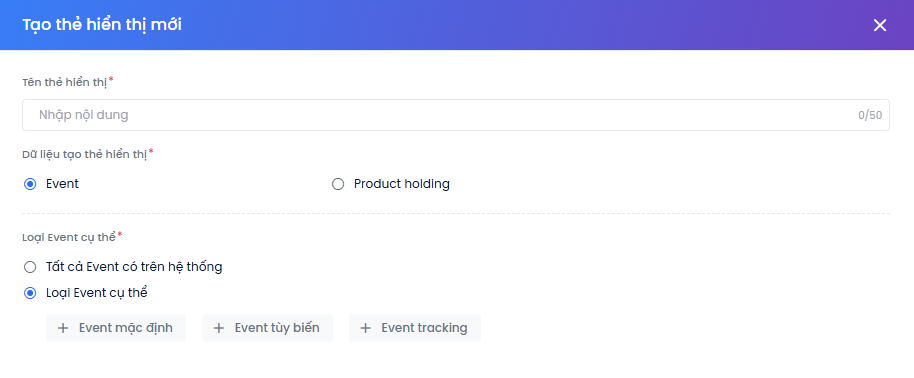The height and width of the screenshot is (378, 914).
Task: Click the Product holding option text
Action: (x=402, y=184)
